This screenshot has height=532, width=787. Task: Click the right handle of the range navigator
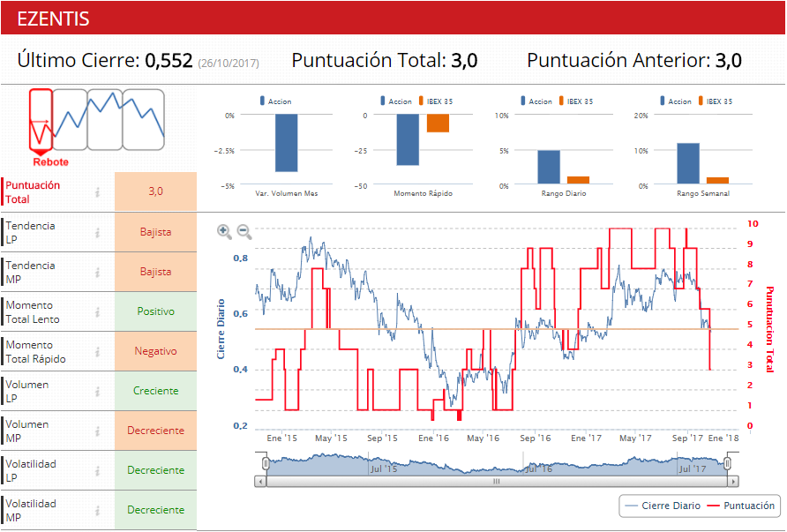728,462
